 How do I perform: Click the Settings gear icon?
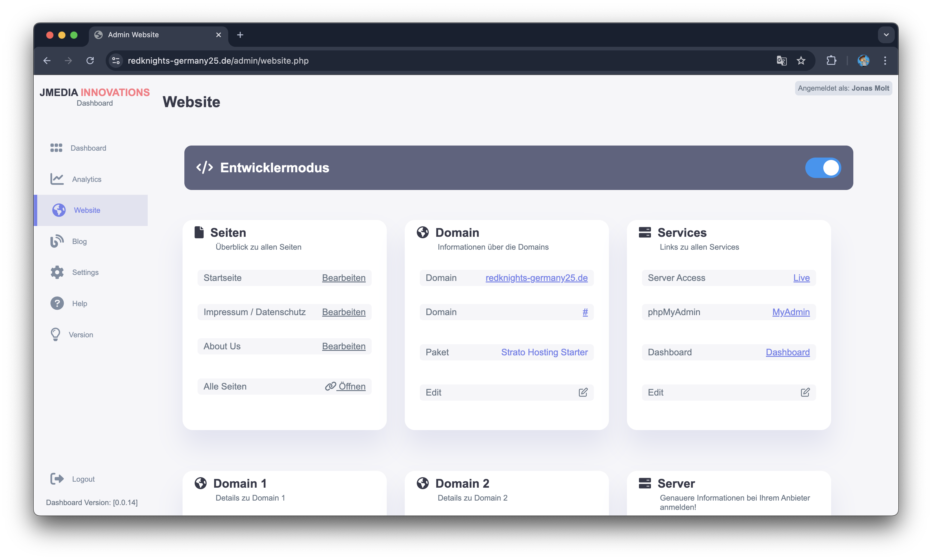point(57,272)
